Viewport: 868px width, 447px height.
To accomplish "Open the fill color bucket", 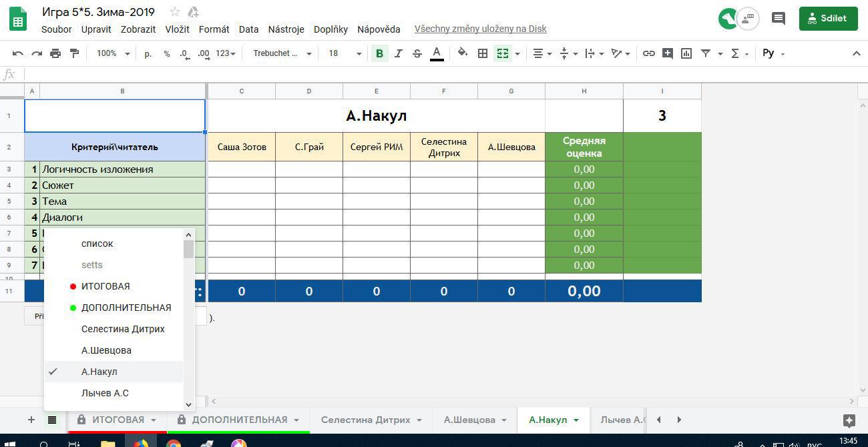I will click(462, 53).
